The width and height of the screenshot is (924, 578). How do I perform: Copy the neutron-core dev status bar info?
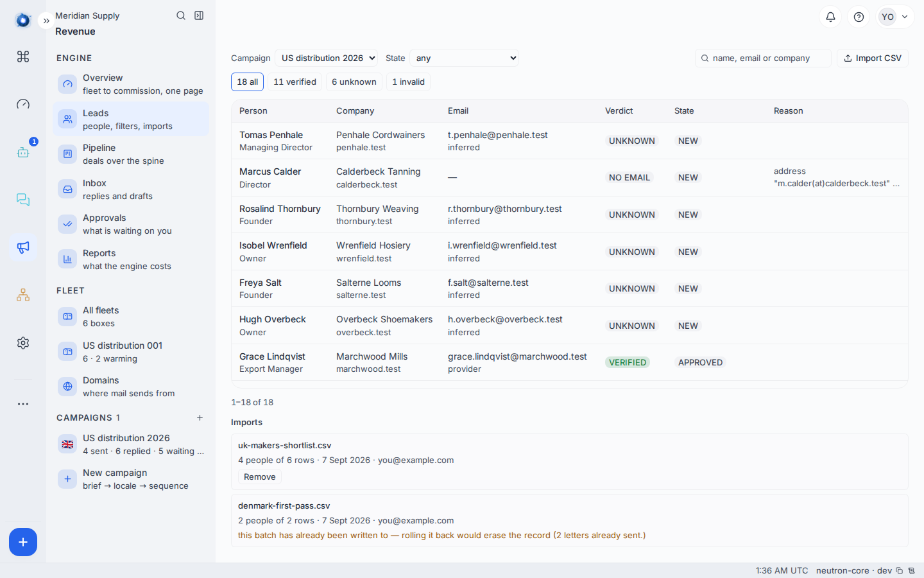tap(900, 570)
